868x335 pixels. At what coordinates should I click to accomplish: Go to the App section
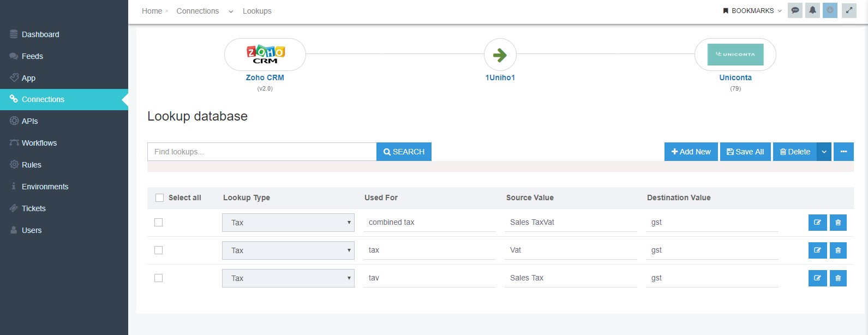(64, 78)
